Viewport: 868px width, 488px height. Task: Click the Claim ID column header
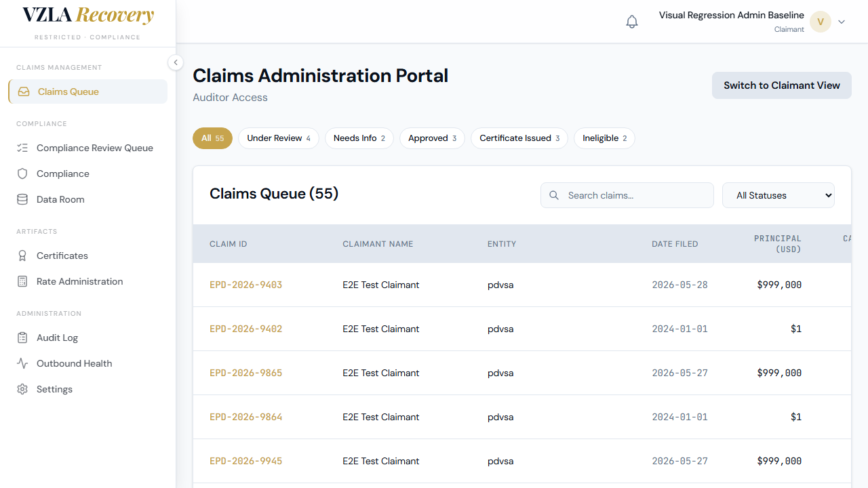click(228, 244)
